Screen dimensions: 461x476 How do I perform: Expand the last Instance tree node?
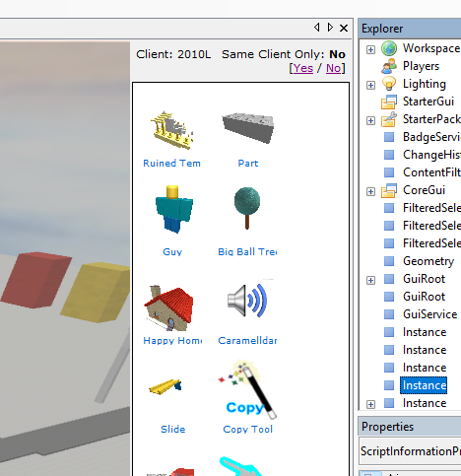point(370,404)
